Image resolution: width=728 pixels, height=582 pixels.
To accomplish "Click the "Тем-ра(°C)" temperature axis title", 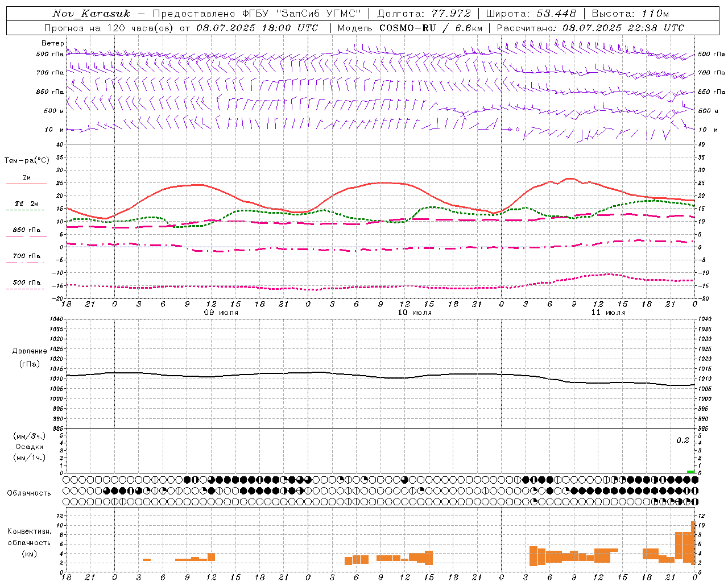I will (27, 161).
